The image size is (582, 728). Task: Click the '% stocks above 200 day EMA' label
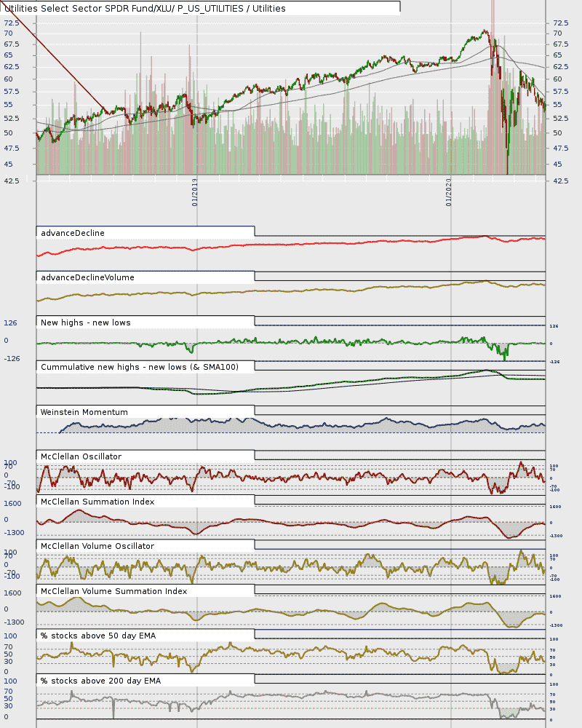click(100, 681)
